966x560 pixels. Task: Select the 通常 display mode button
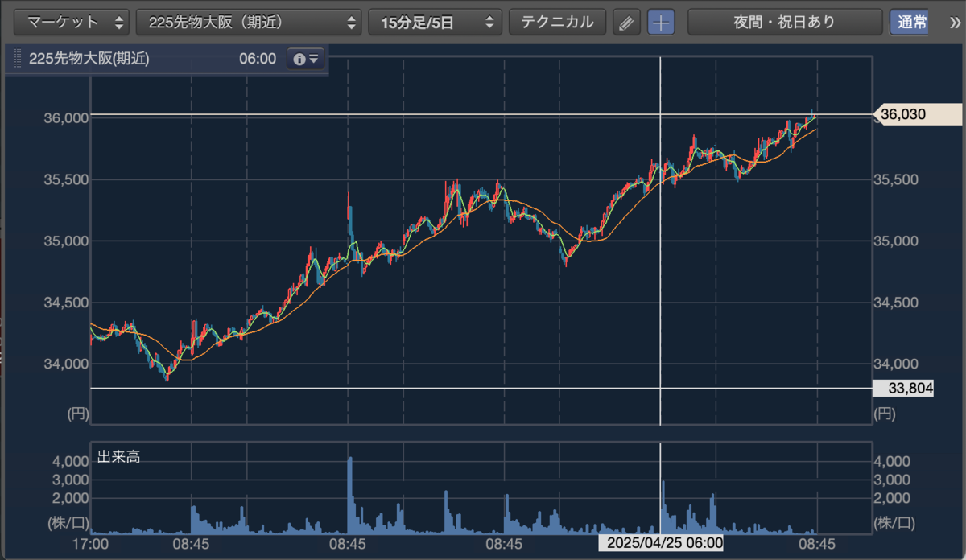909,22
